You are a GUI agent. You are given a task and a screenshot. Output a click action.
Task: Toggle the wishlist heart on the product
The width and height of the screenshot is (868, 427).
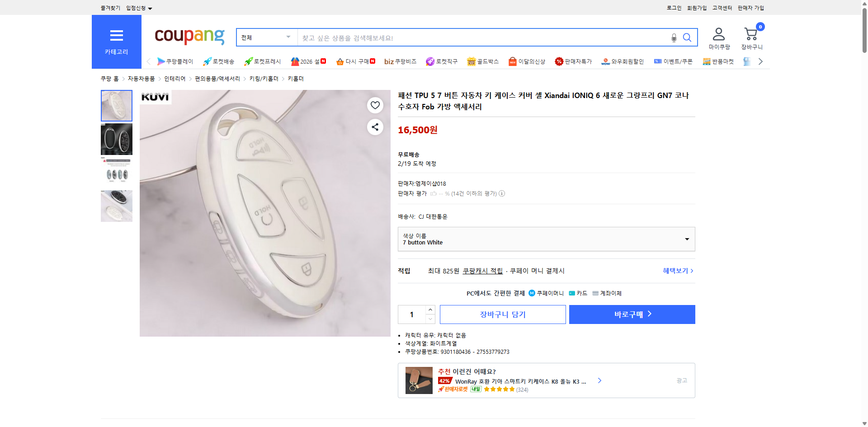(375, 105)
